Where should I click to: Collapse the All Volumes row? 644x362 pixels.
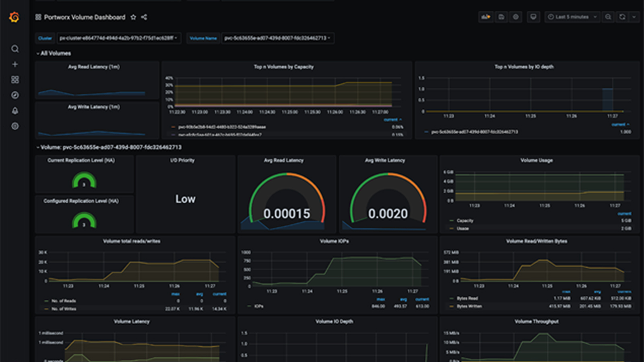(x=54, y=53)
